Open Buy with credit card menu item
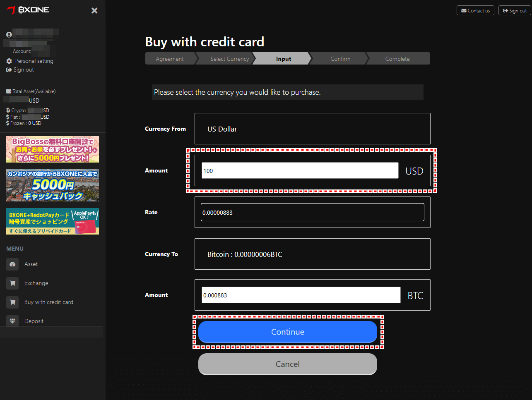The height and width of the screenshot is (400, 532). coord(49,302)
